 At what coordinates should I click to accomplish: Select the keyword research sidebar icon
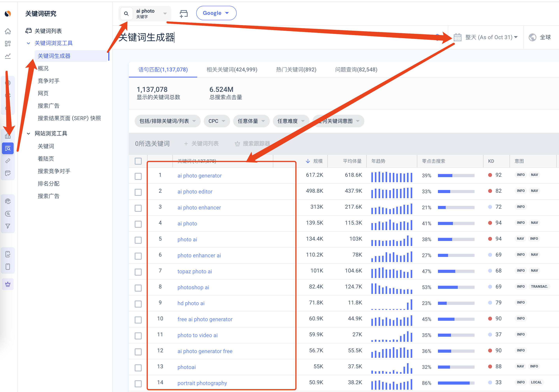(x=8, y=148)
